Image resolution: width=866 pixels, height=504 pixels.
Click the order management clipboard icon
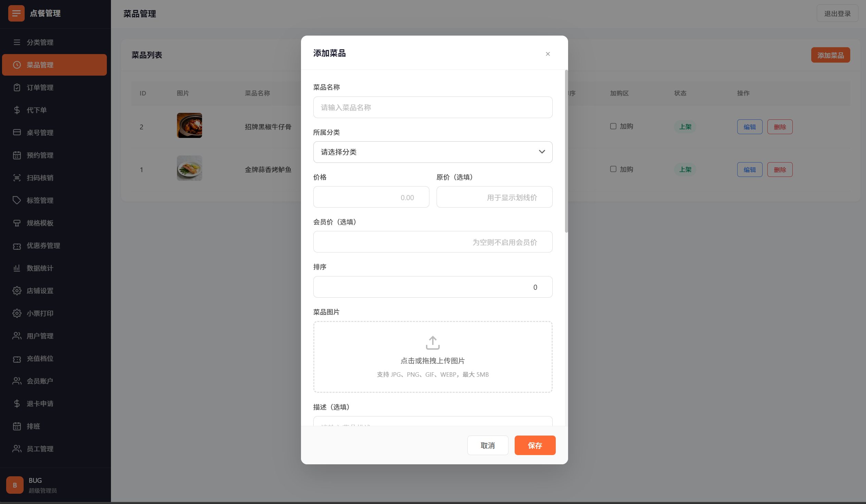[17, 88]
